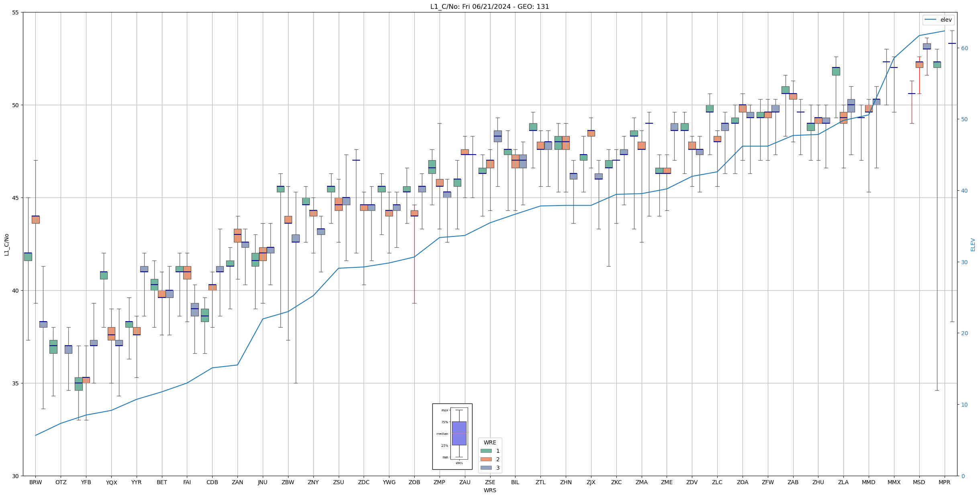Click the green WRE 1 legend swatch
Screen dimensions: 980x497
(x=486, y=451)
